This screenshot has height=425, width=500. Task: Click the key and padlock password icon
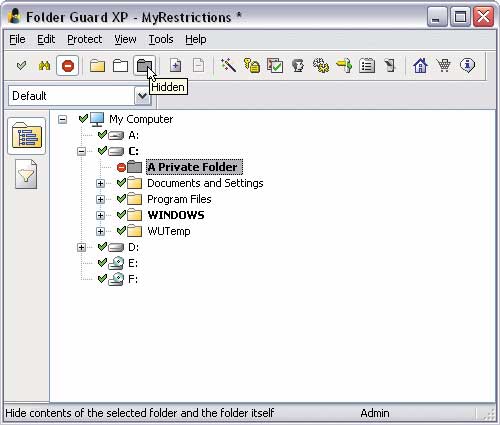pos(252,65)
